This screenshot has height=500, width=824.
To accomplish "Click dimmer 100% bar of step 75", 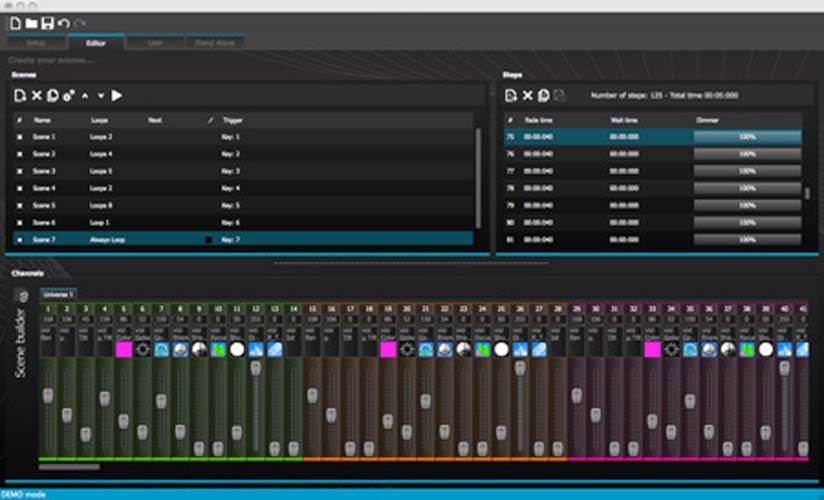I will 747,137.
